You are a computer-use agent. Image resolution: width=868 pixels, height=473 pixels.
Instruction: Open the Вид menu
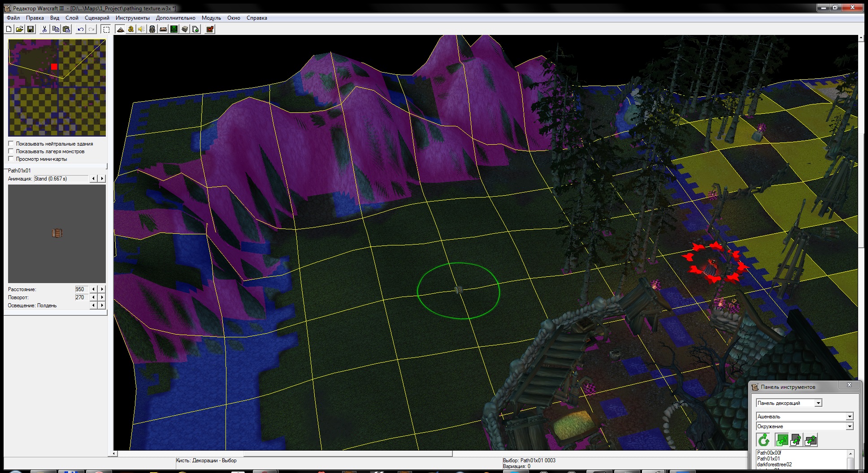55,18
